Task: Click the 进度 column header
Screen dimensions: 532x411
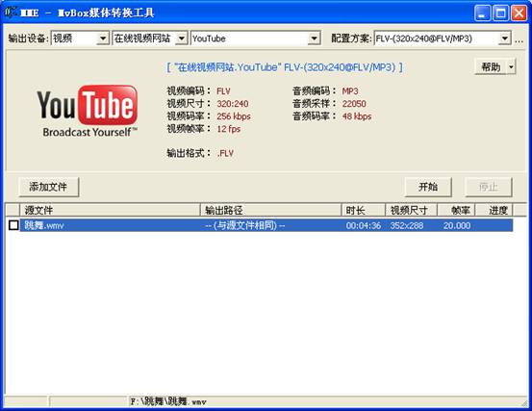Action: point(494,211)
